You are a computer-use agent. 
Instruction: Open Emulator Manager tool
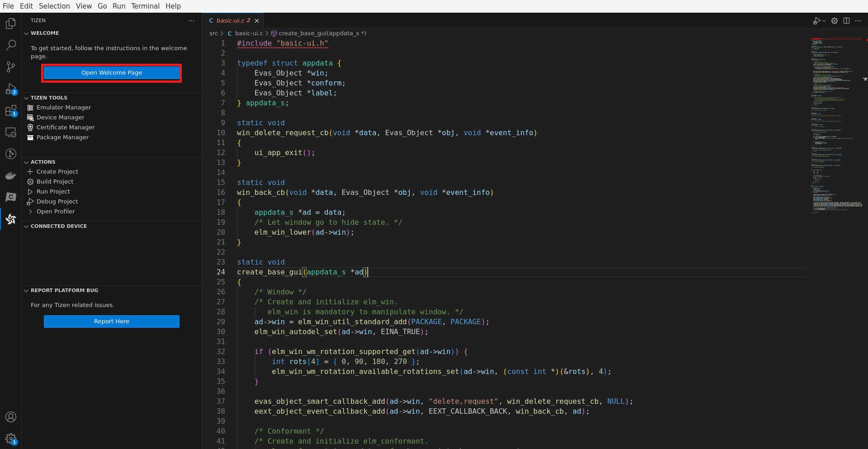(x=63, y=108)
